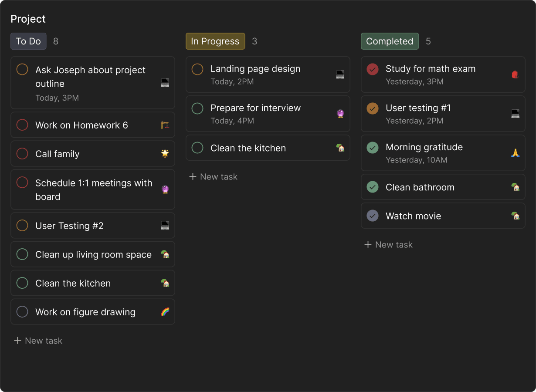Open the Schedule 1:1 meetings with board card
Screen dimensions: 536x392
[94, 190]
